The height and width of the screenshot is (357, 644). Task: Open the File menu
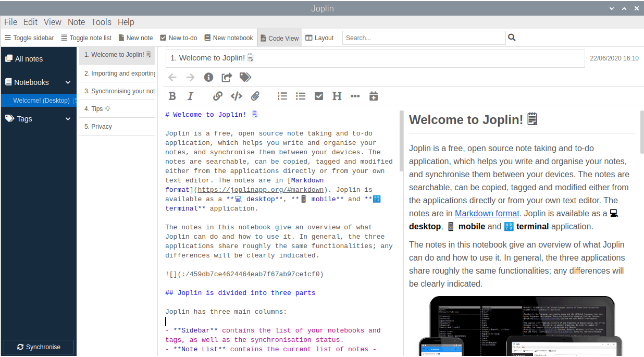[x=10, y=22]
